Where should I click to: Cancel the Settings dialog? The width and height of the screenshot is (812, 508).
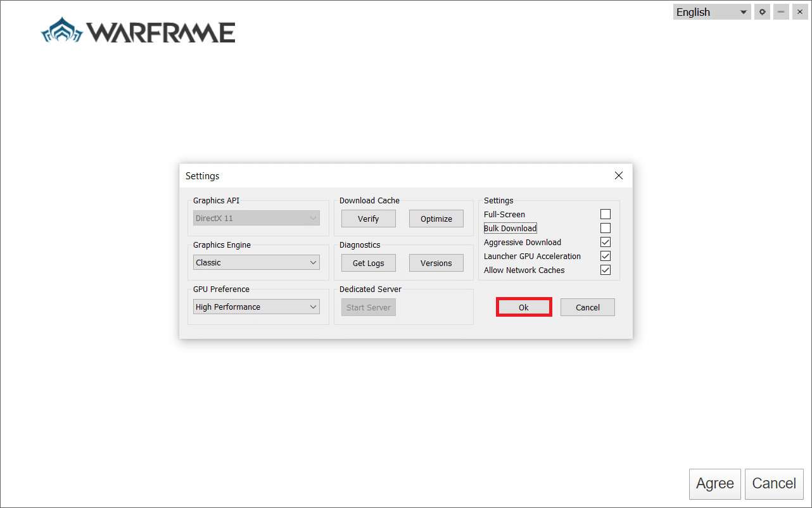pos(588,307)
